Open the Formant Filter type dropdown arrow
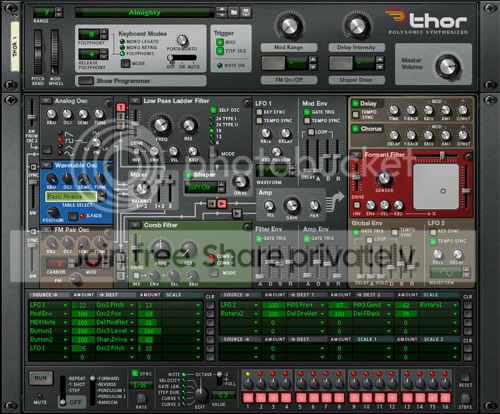 (x=356, y=155)
